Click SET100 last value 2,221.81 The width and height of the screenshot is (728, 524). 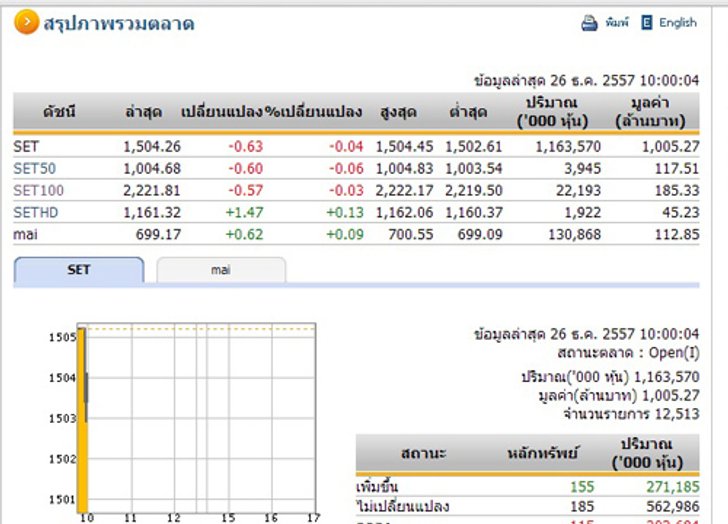coord(152,190)
